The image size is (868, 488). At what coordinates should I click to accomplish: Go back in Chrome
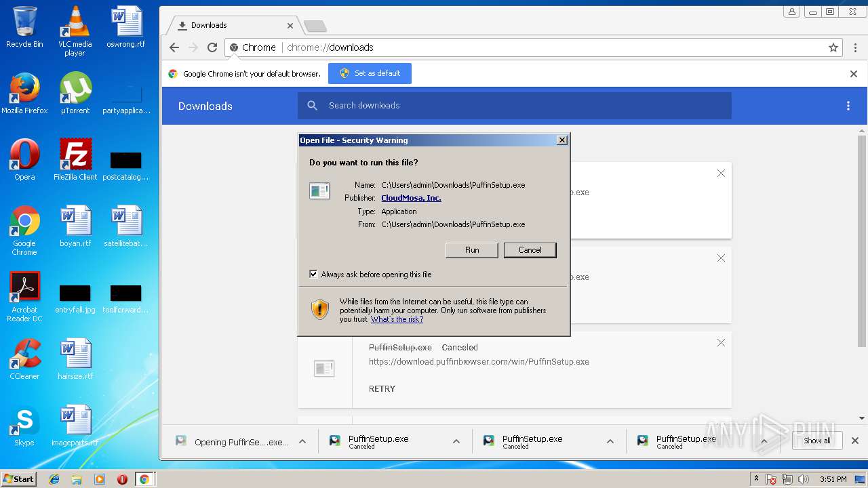[x=174, y=47]
